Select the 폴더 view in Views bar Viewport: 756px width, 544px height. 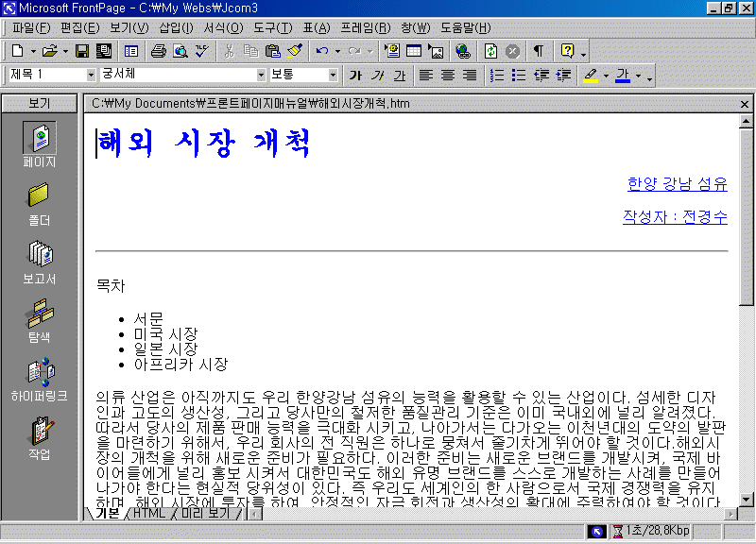[40, 204]
